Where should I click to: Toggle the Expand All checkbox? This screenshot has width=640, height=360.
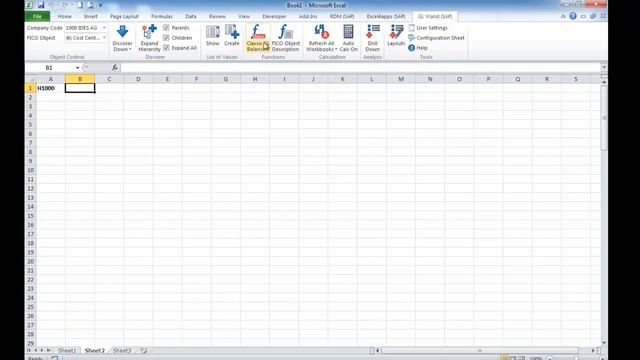(166, 48)
